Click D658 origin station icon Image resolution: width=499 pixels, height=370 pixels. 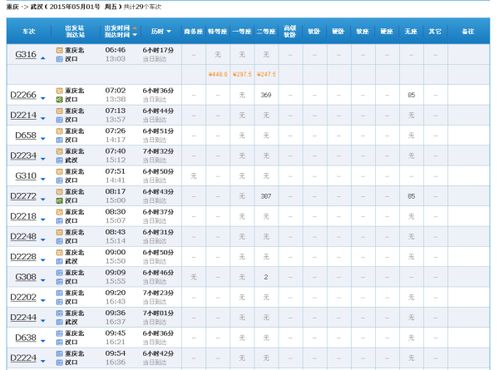[59, 131]
